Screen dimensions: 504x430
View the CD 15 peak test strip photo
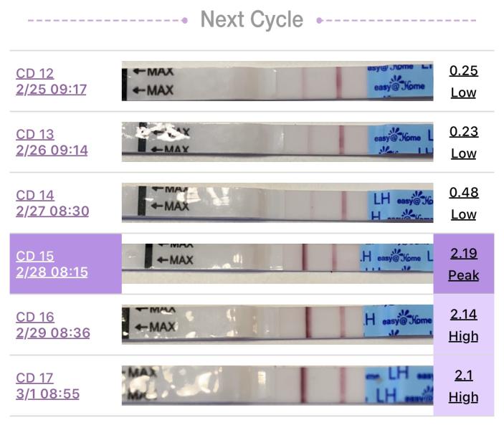(x=277, y=264)
